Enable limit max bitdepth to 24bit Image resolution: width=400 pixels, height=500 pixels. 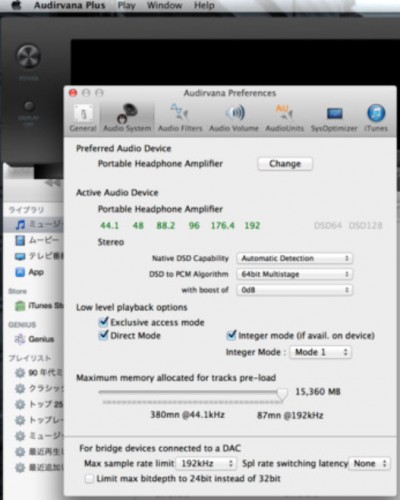[x=89, y=479]
